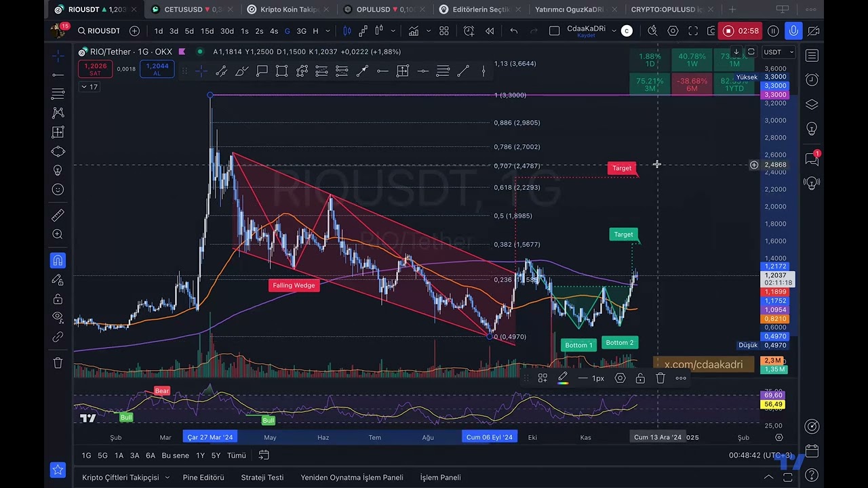Open the Strateji Testi tab
The image size is (868, 488).
[x=262, y=477]
